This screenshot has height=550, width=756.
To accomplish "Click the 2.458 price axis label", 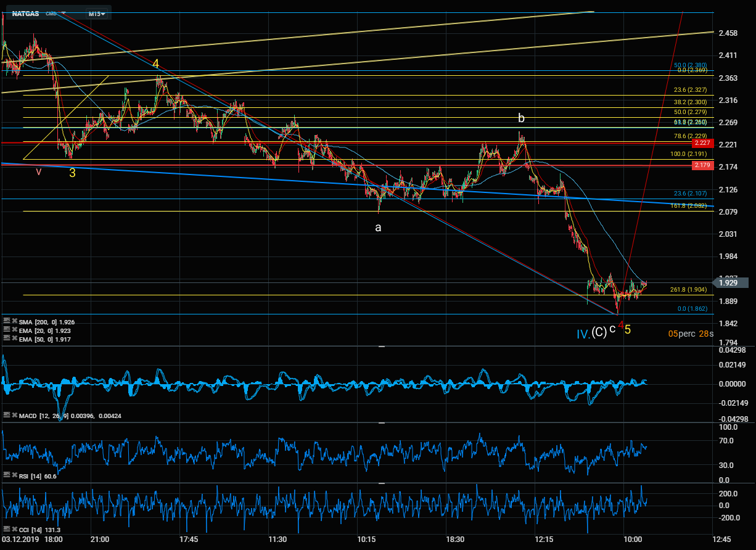I will point(729,33).
